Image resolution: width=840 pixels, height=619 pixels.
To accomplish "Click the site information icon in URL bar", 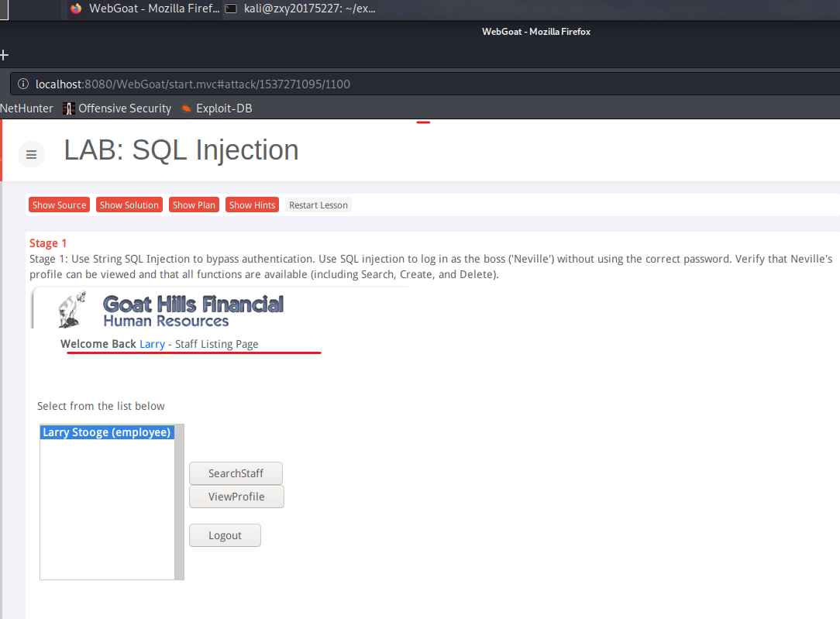I will tap(23, 84).
